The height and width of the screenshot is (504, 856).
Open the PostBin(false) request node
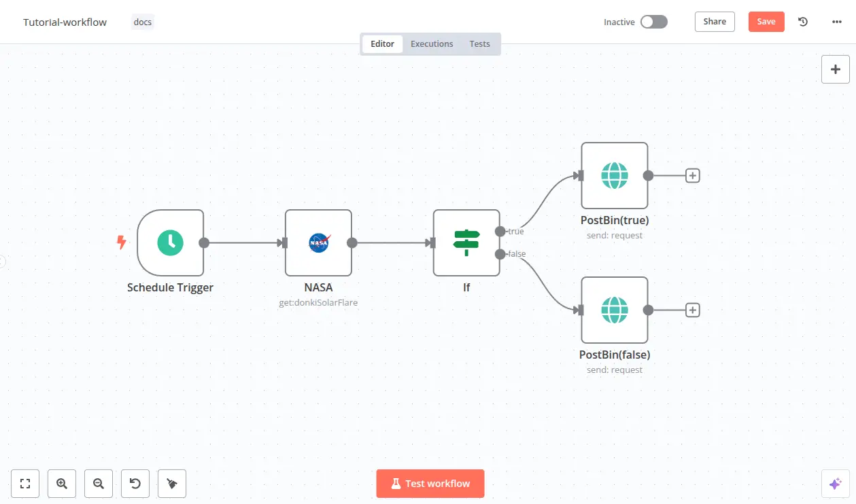pyautogui.click(x=614, y=310)
